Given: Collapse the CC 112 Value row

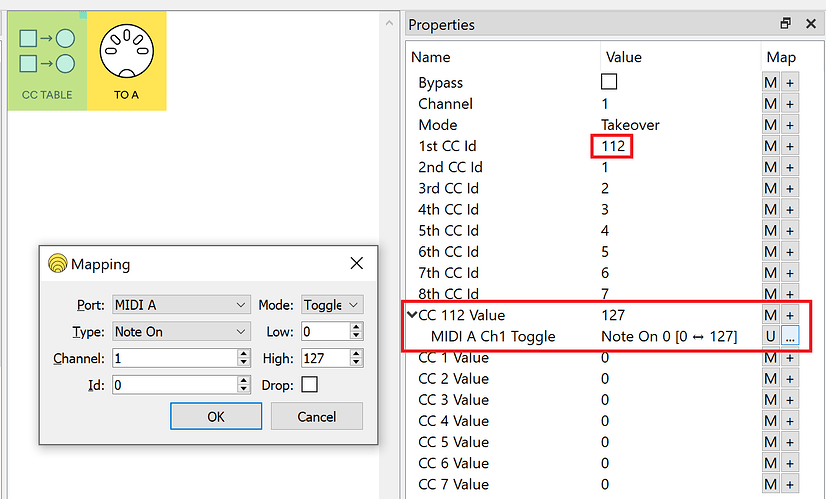Looking at the screenshot, I should (x=411, y=315).
